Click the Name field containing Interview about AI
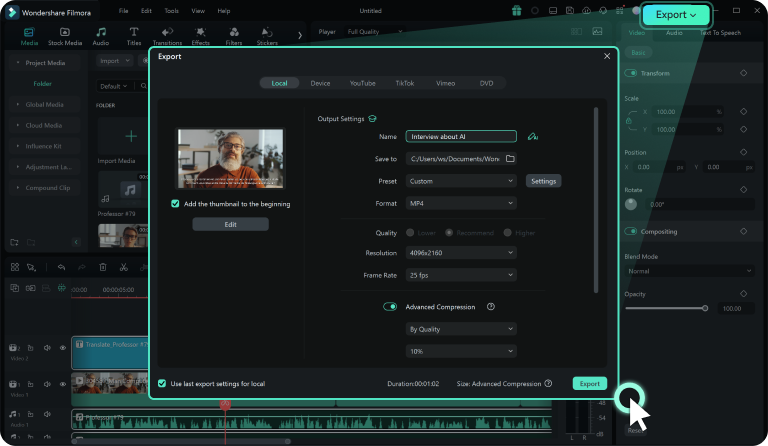The height and width of the screenshot is (446, 768). coord(461,137)
